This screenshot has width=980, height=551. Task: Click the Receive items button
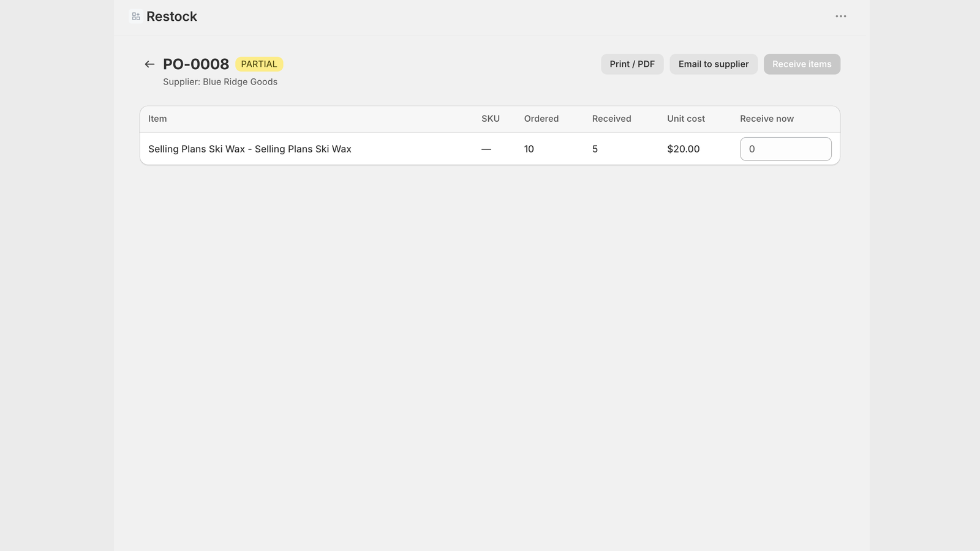coord(802,64)
